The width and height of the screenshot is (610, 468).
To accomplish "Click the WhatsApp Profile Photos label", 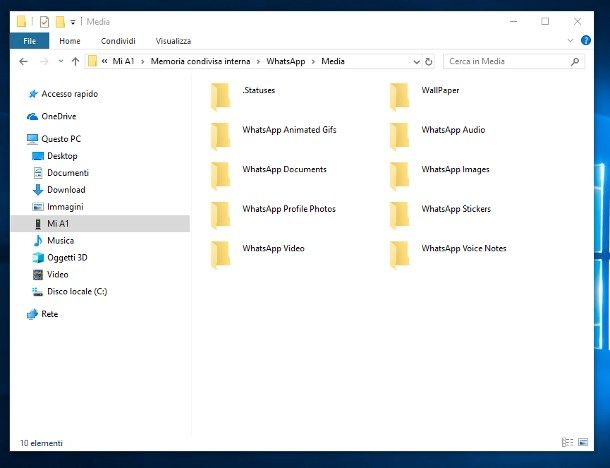I will click(289, 209).
